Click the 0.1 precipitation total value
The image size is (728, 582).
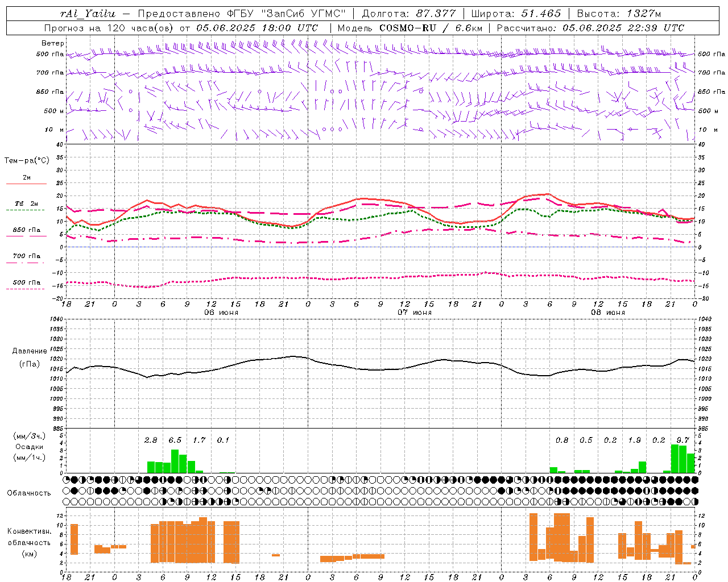click(x=224, y=440)
